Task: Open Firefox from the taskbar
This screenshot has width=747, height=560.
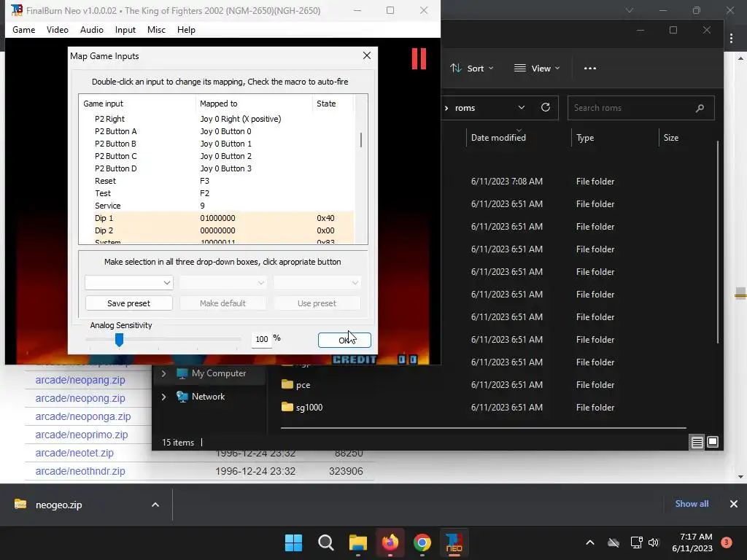Action: pyautogui.click(x=390, y=542)
